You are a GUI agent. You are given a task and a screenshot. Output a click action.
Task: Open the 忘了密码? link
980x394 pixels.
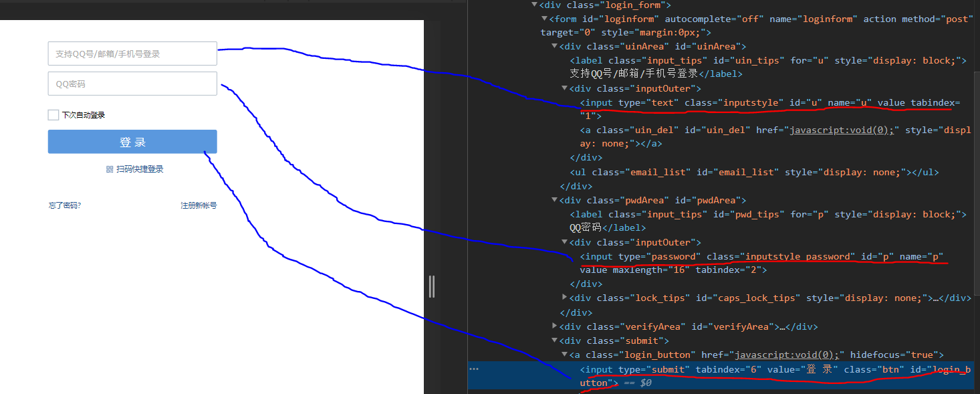click(65, 205)
